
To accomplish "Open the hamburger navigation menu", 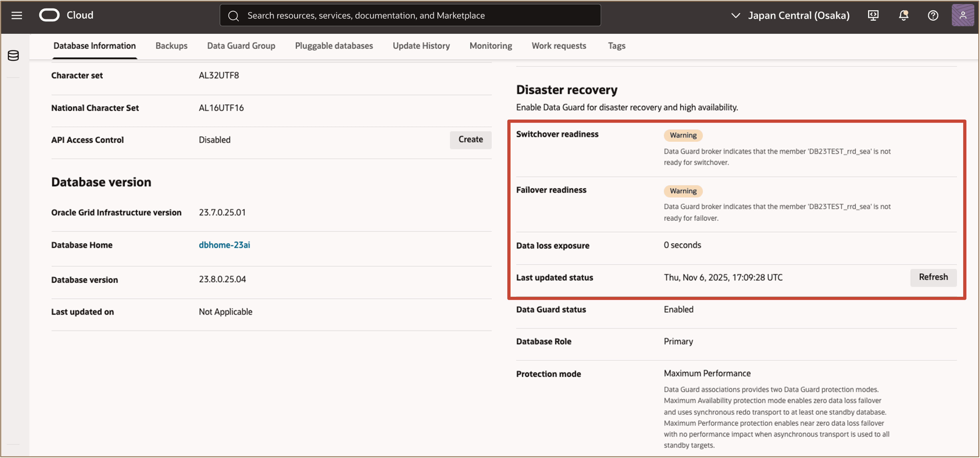I will click(16, 15).
